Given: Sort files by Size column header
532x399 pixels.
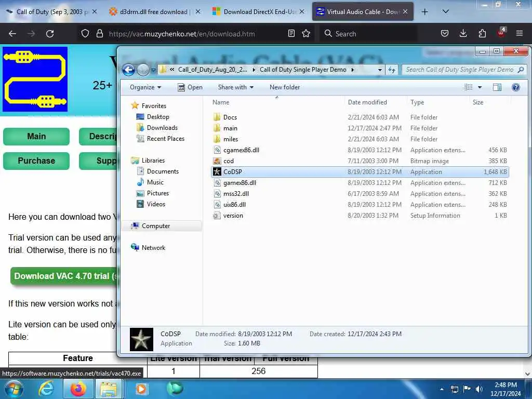Looking at the screenshot, I should tap(489, 102).
